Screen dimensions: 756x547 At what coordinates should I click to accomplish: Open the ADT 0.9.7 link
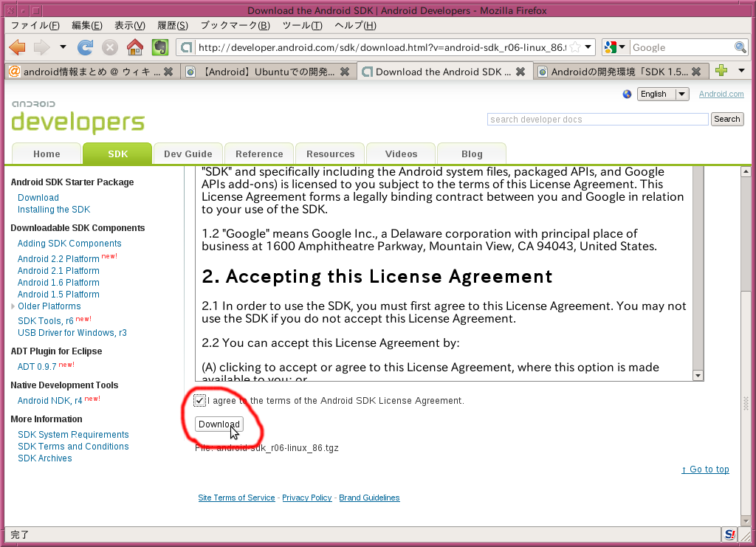click(37, 367)
